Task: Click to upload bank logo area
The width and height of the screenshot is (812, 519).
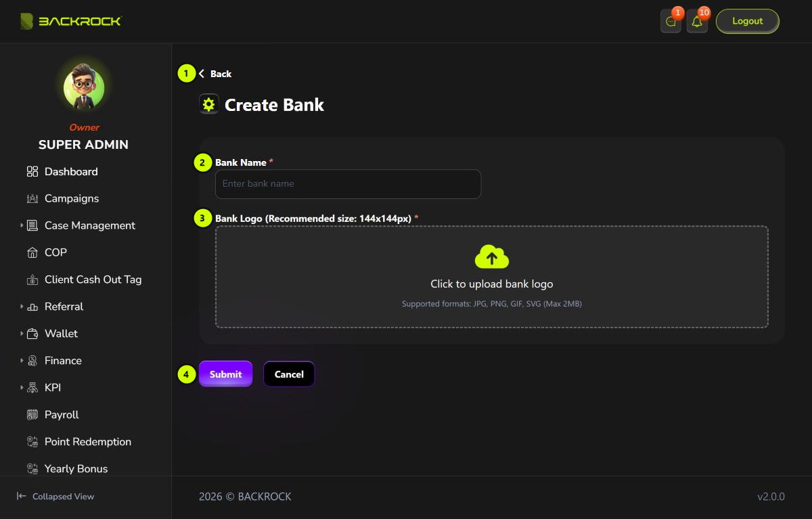Action: tap(492, 277)
